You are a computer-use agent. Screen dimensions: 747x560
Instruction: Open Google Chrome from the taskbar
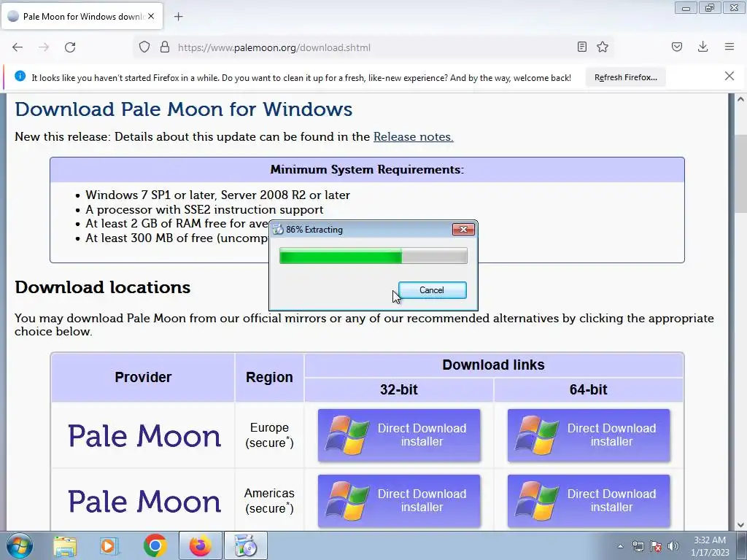(155, 545)
